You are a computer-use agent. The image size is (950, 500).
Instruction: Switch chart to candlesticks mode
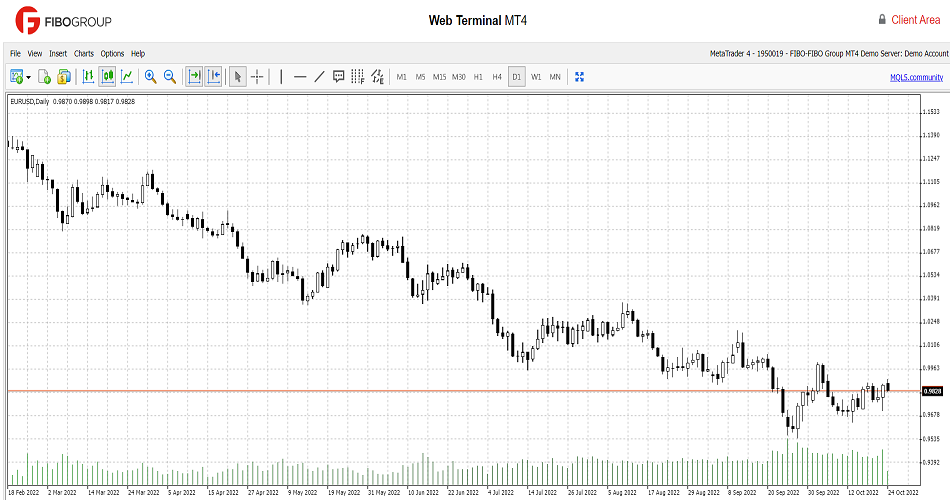[107, 76]
